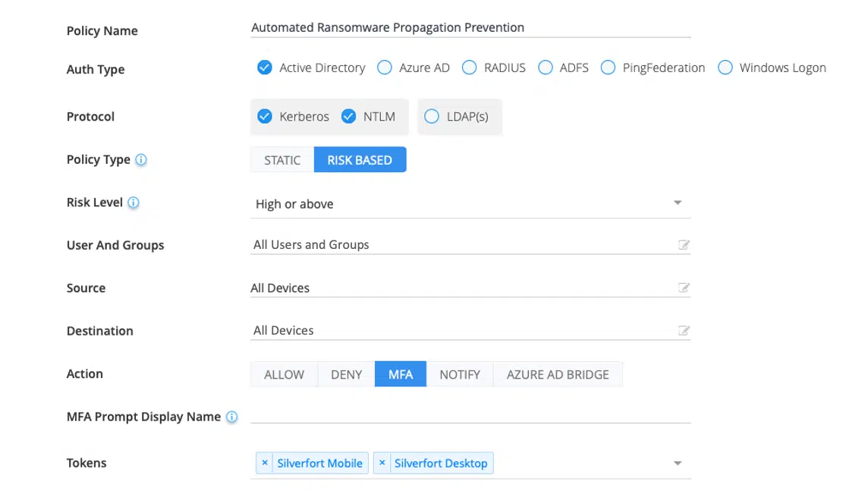Remove the Silverfort Mobile token
This screenshot has height=491, width=868.
(x=265, y=463)
